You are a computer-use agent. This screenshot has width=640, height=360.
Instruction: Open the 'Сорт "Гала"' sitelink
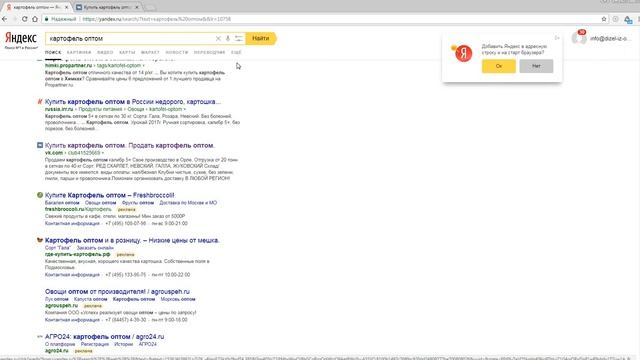click(x=58, y=248)
